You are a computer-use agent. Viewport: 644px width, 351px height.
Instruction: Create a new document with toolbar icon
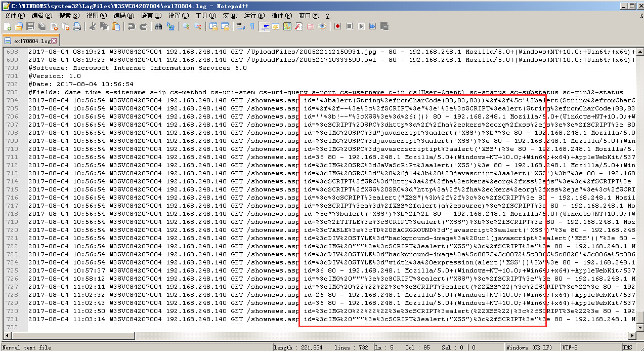coord(8,26)
